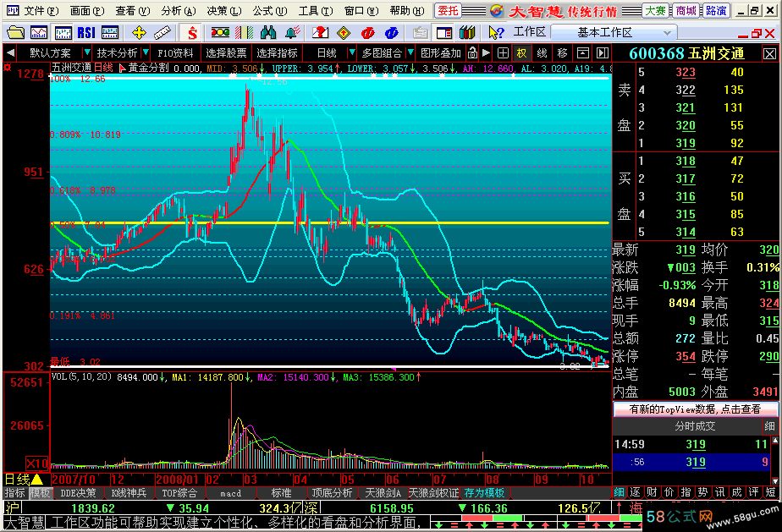This screenshot has width=782, height=532.
Task: Toggle the X10 volume scale box
Action: pos(37,463)
